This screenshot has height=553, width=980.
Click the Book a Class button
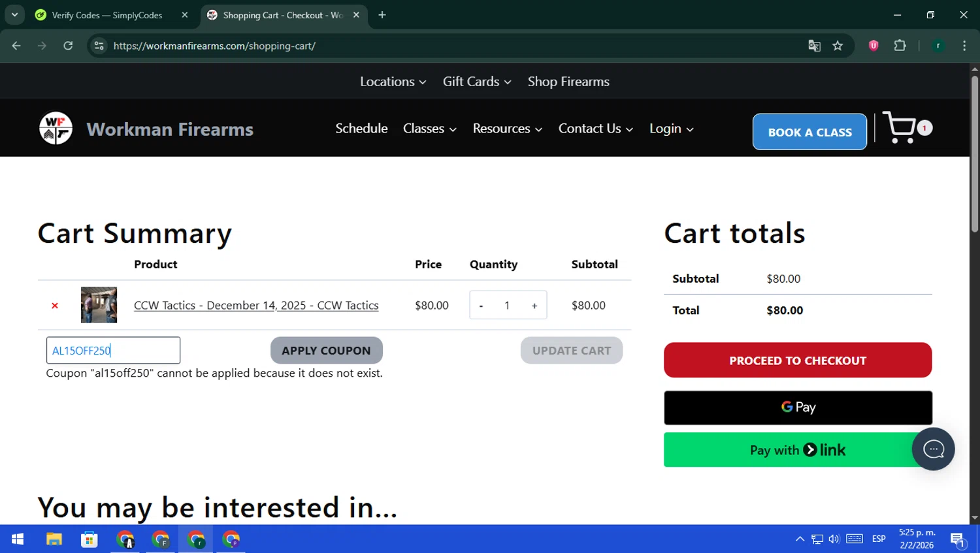click(x=809, y=132)
